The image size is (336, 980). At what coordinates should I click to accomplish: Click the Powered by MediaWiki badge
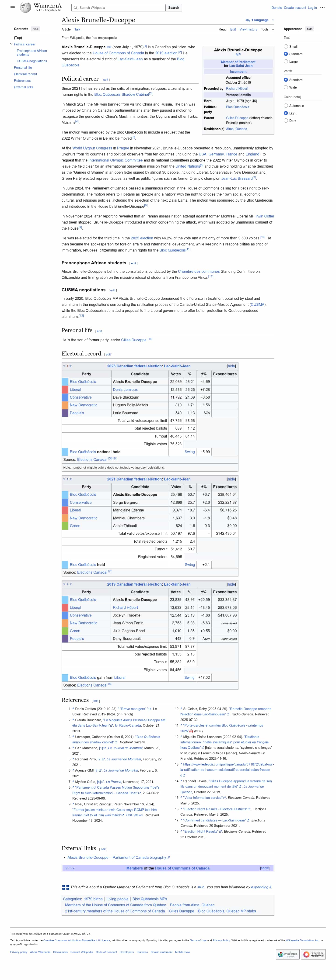tap(314, 954)
